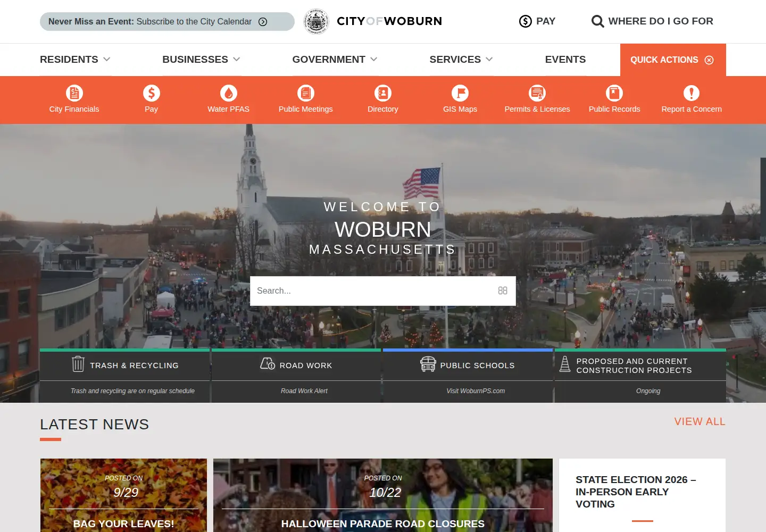The image size is (766, 532).
Task: Open State Election 2026 Early Voting card
Action: click(642, 495)
